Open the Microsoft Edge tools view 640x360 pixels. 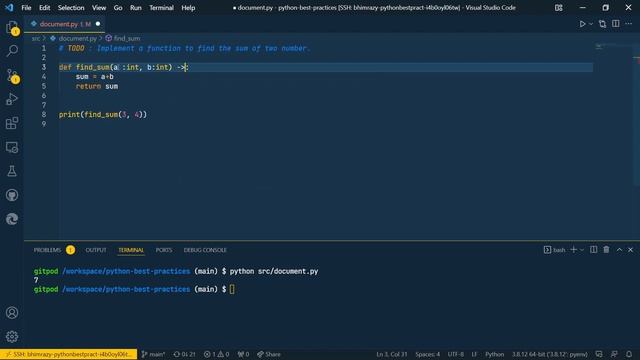[x=12, y=219]
